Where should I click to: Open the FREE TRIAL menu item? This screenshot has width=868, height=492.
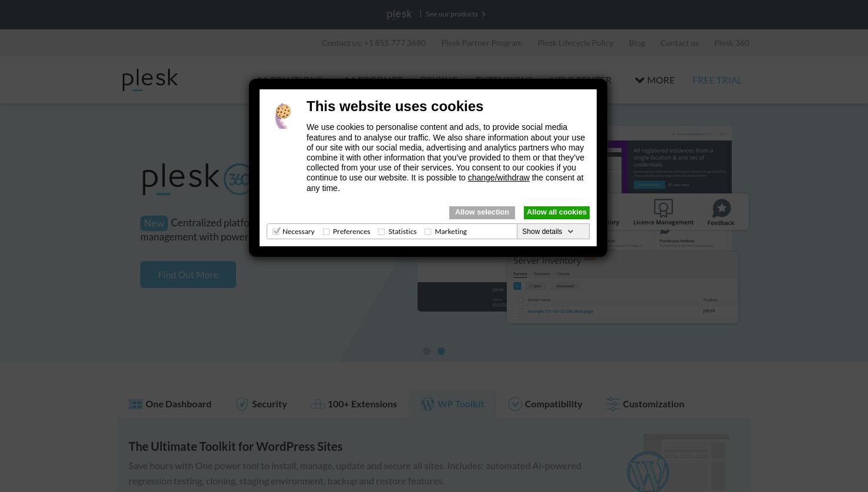pyautogui.click(x=717, y=80)
